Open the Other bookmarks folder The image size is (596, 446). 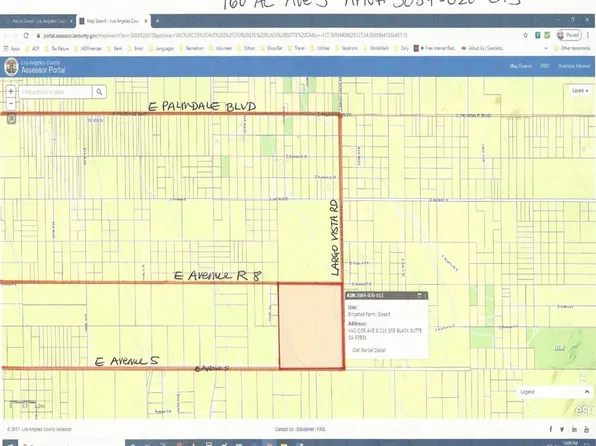(572, 48)
